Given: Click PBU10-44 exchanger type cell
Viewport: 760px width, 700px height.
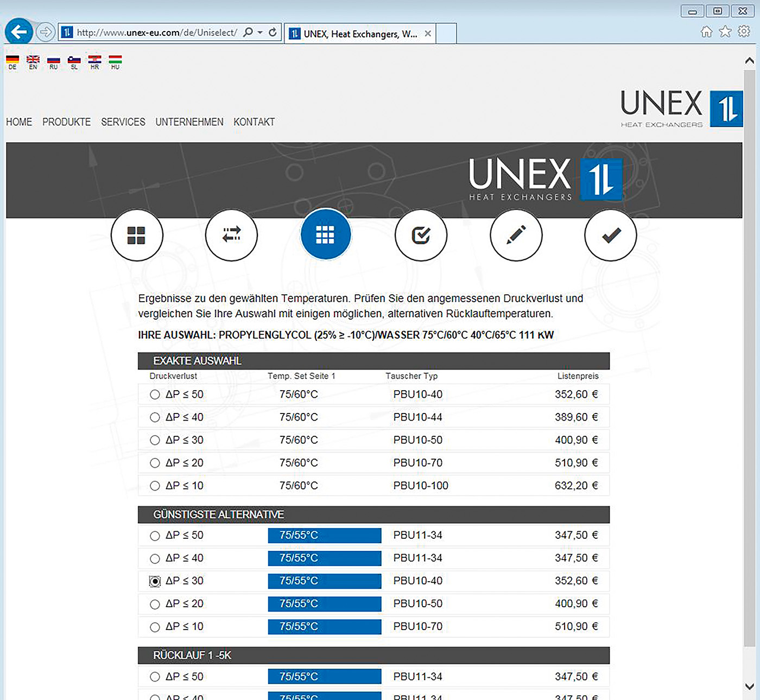Looking at the screenshot, I should pos(417,417).
